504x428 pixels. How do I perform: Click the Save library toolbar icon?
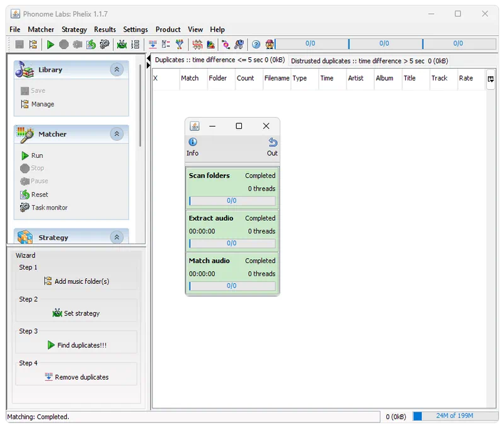[x=20, y=44]
